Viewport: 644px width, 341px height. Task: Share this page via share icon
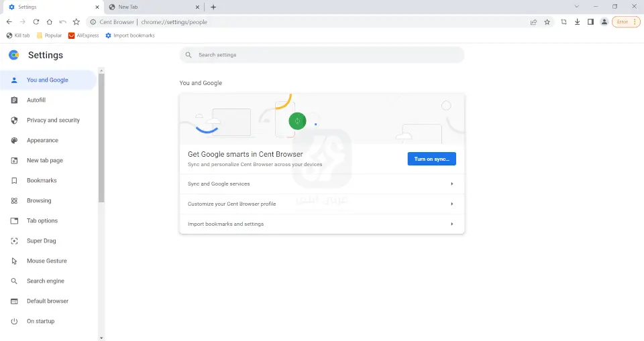click(x=533, y=22)
